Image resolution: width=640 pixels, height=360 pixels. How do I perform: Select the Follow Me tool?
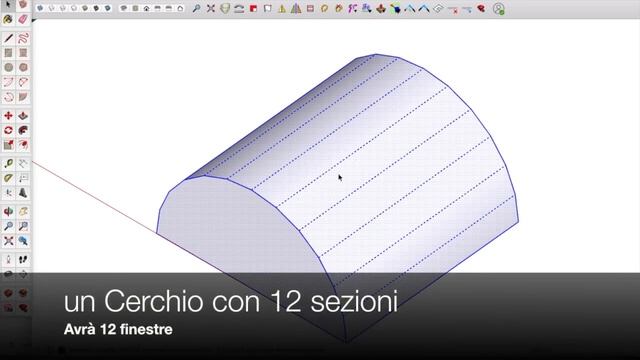click(23, 131)
